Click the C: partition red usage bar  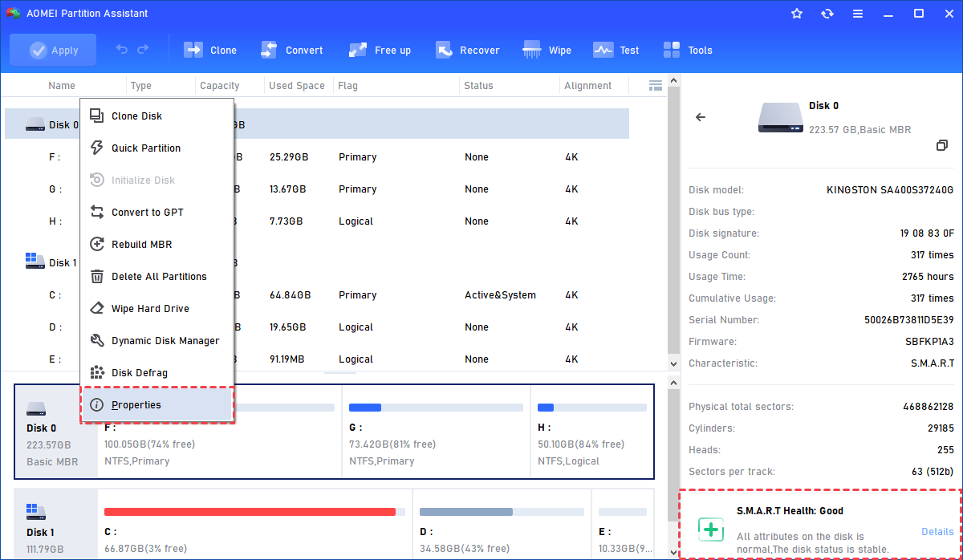pyautogui.click(x=250, y=512)
